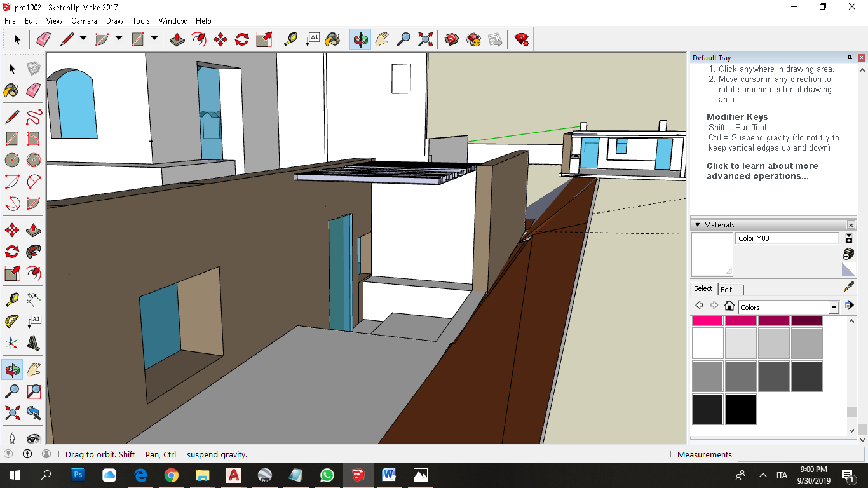Click the Offset tool in the top toolbar
Screen dimensions: 868x488
[199, 39]
